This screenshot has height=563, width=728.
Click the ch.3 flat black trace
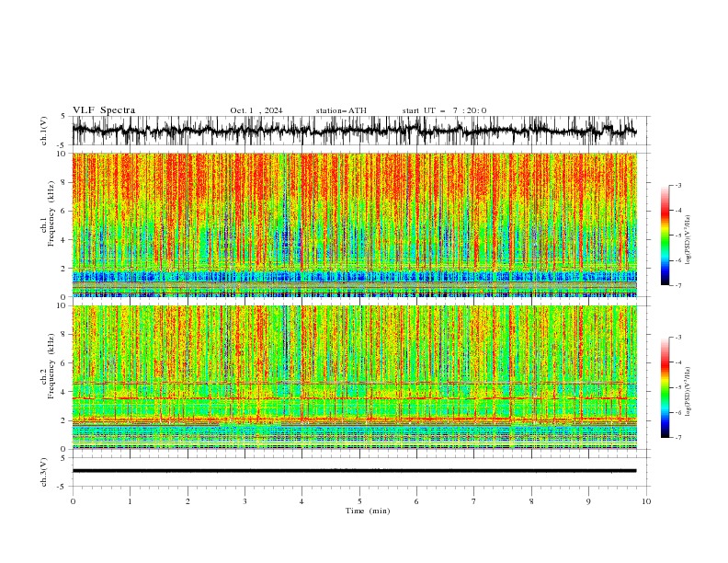(354, 471)
